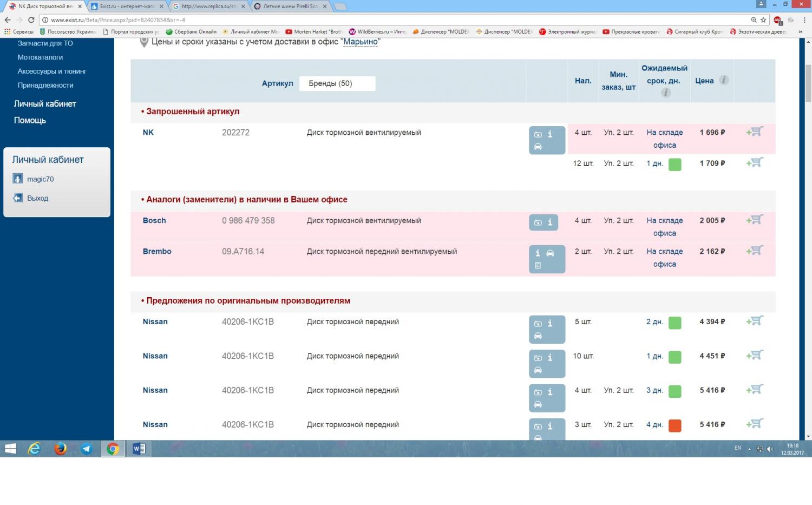The image size is (812, 505).
Task: Open photo icon in Nissan 4 394 ₽ row
Action: [x=538, y=323]
